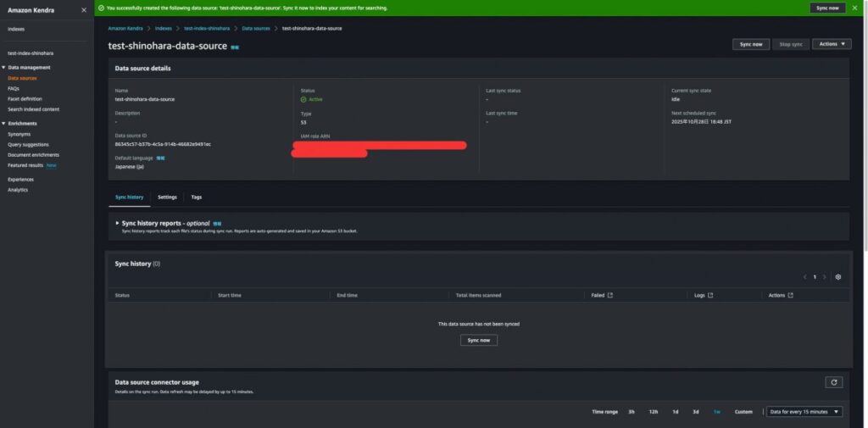
Task: Collapse the Data management sidebar section
Action: pos(4,67)
